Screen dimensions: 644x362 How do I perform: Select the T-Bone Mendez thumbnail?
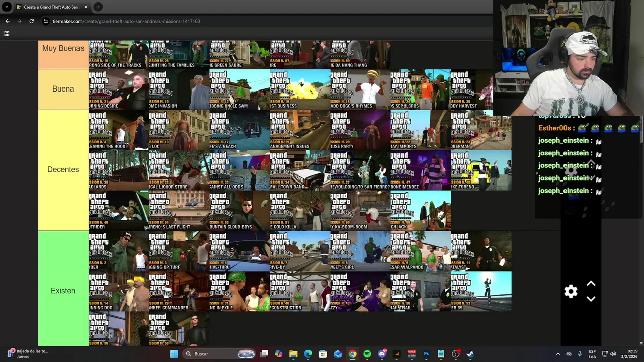(x=421, y=170)
